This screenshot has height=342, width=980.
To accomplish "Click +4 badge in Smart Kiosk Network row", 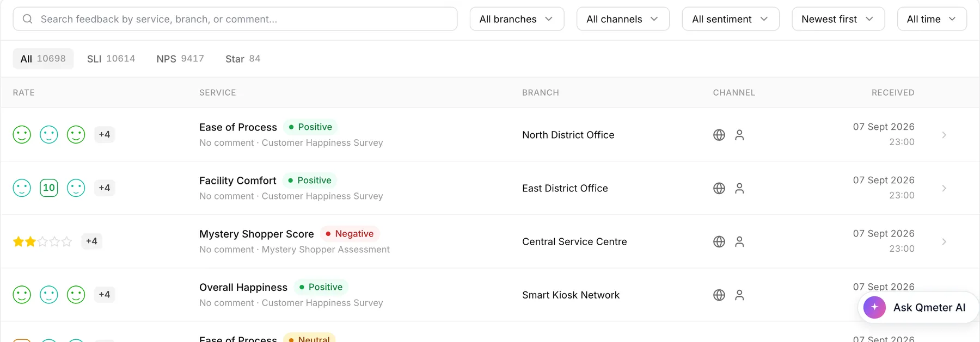I will click(x=105, y=294).
